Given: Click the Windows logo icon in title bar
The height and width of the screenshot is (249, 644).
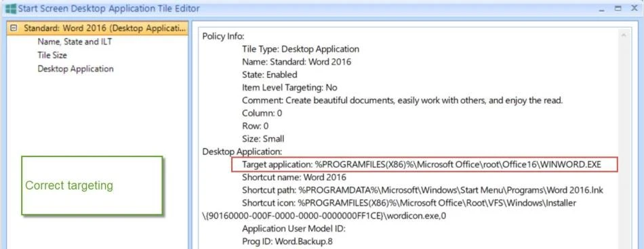Looking at the screenshot, I should 11,8.
